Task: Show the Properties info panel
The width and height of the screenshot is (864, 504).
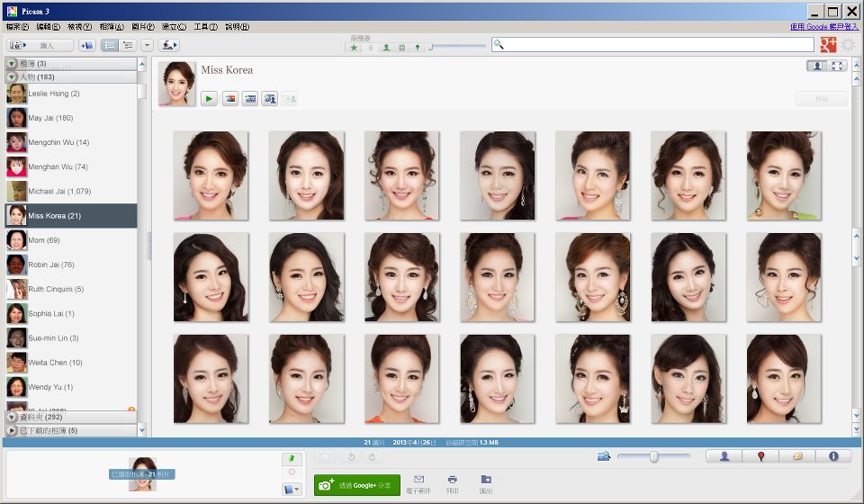Action: click(x=833, y=456)
